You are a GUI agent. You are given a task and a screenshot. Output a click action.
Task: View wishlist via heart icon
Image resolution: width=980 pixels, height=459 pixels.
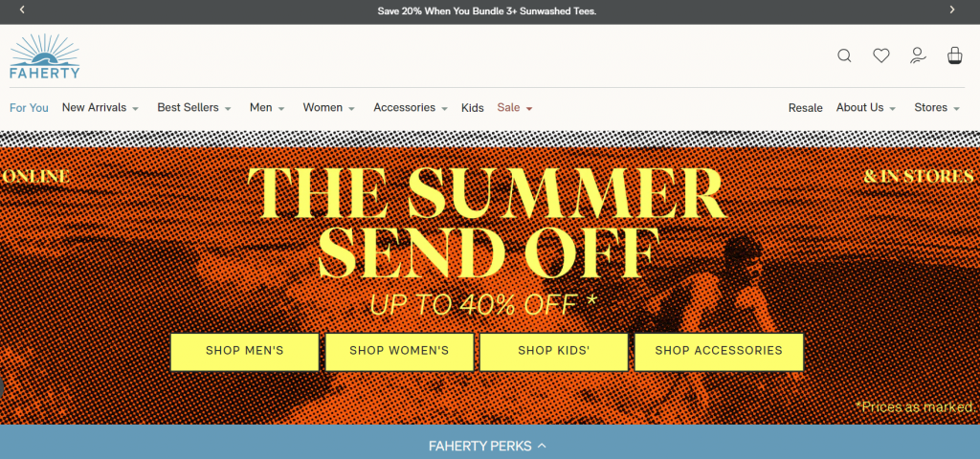(x=881, y=56)
